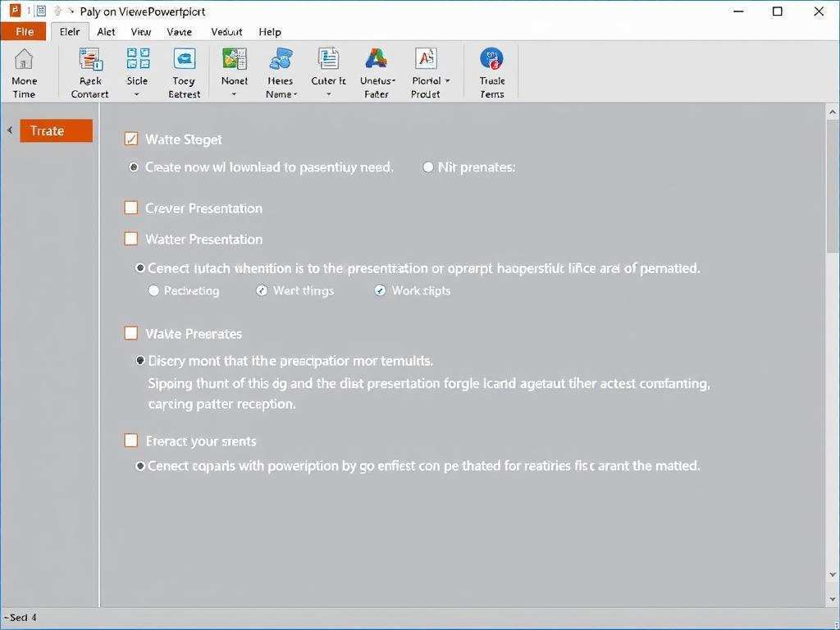Click the orange Trrate button
The width and height of the screenshot is (840, 630).
tap(55, 130)
